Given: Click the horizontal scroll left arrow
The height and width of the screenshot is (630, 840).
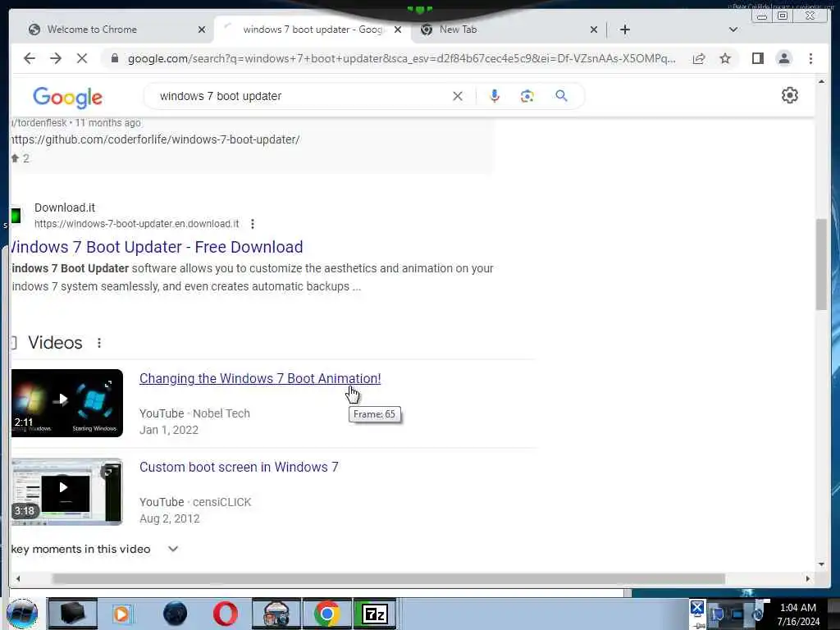Looking at the screenshot, I should [x=18, y=579].
